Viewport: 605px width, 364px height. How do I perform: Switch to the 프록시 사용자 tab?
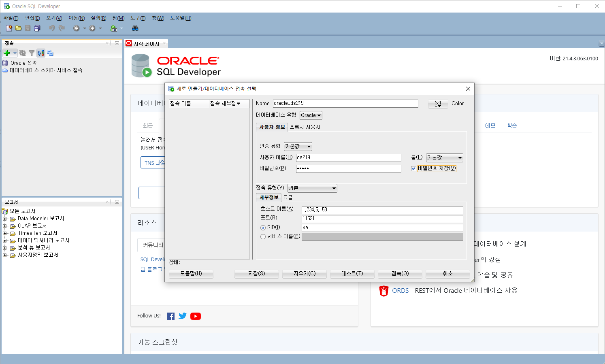coord(305,127)
